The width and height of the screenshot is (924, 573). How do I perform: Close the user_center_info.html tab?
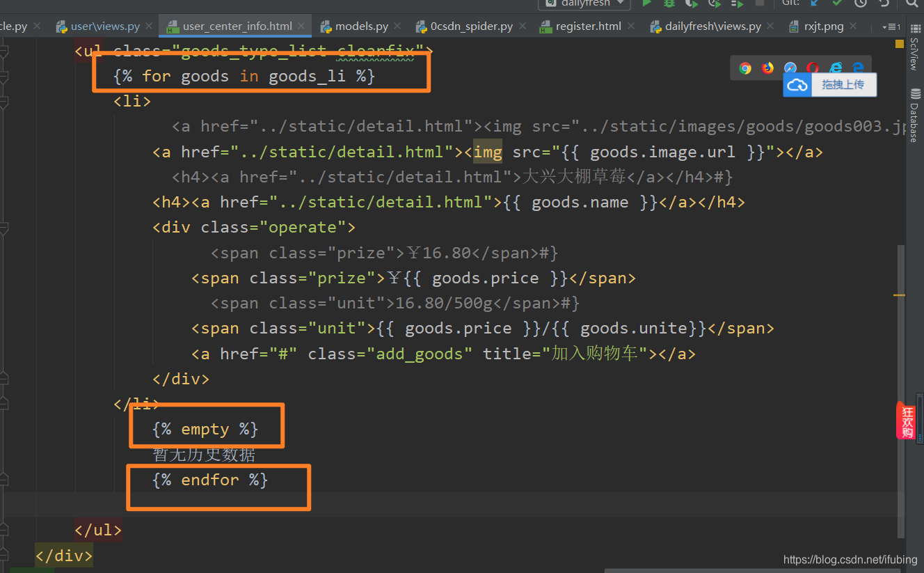point(302,26)
